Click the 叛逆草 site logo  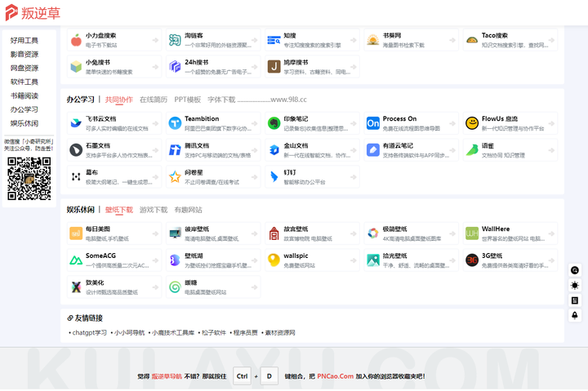pos(33,13)
